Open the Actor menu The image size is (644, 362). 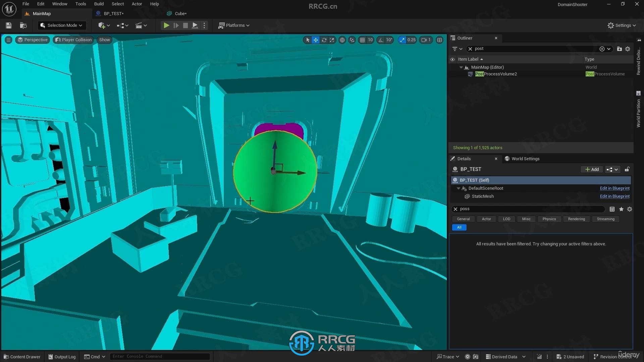pyautogui.click(x=137, y=4)
